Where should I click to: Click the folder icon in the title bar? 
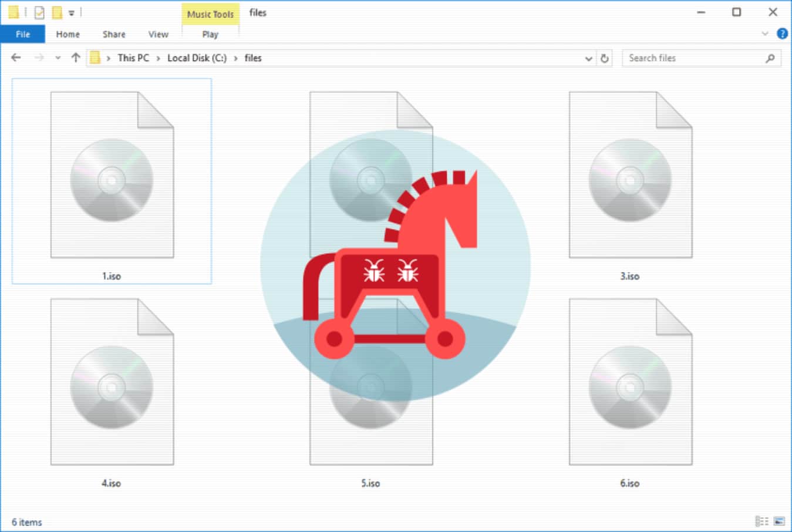pos(14,12)
